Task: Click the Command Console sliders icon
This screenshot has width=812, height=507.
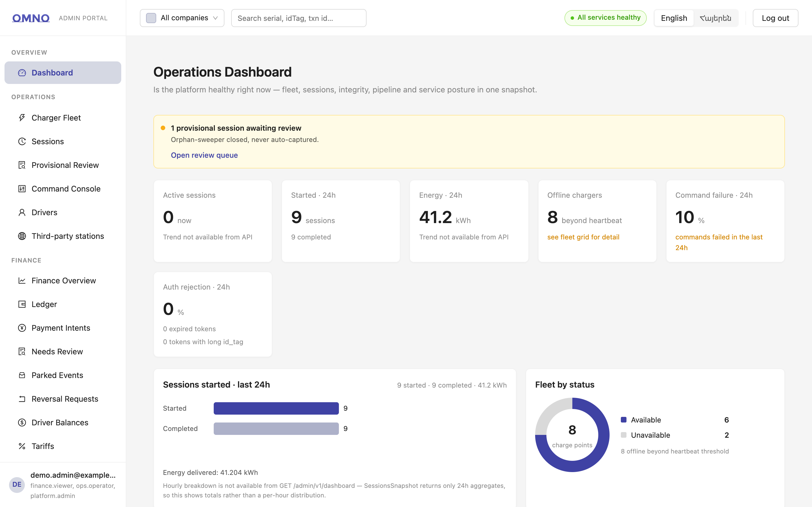Action: 22,189
